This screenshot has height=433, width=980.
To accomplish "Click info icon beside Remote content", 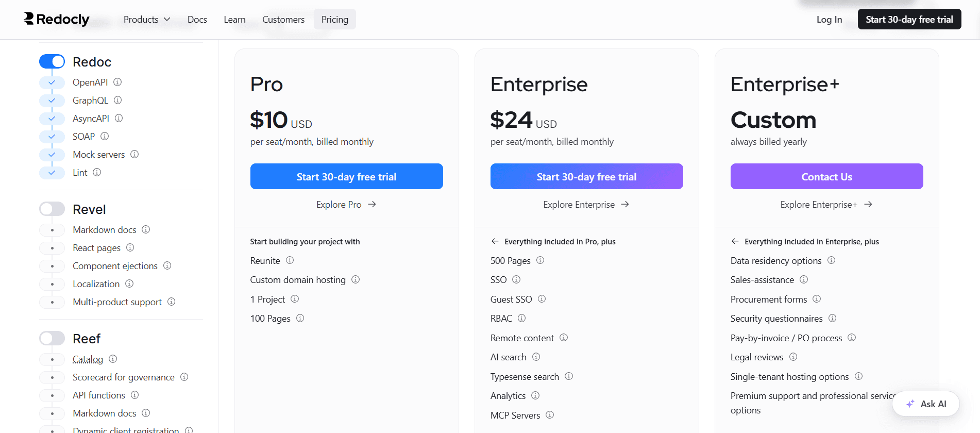I will pos(564,338).
